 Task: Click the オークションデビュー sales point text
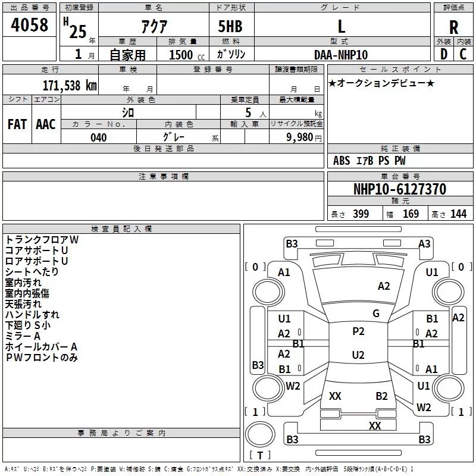pos(381,83)
